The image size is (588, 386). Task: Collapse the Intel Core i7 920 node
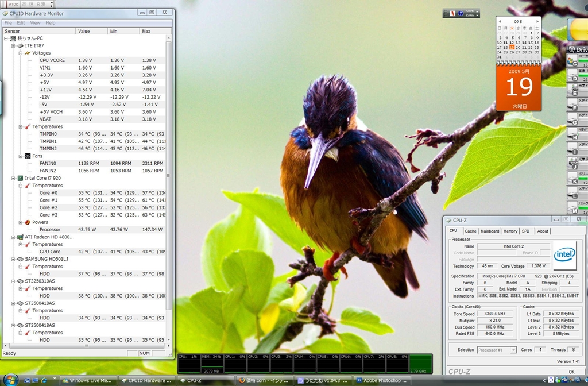pos(13,178)
